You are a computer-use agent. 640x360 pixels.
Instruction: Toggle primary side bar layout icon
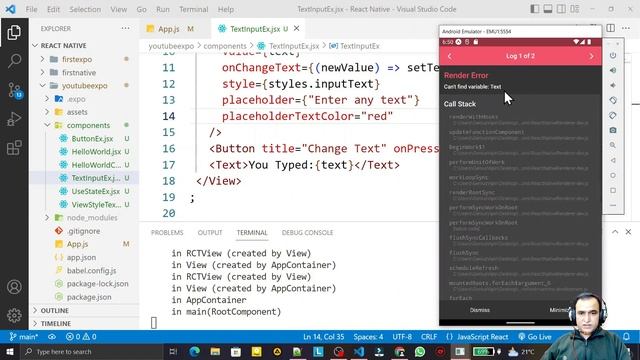coord(535,9)
